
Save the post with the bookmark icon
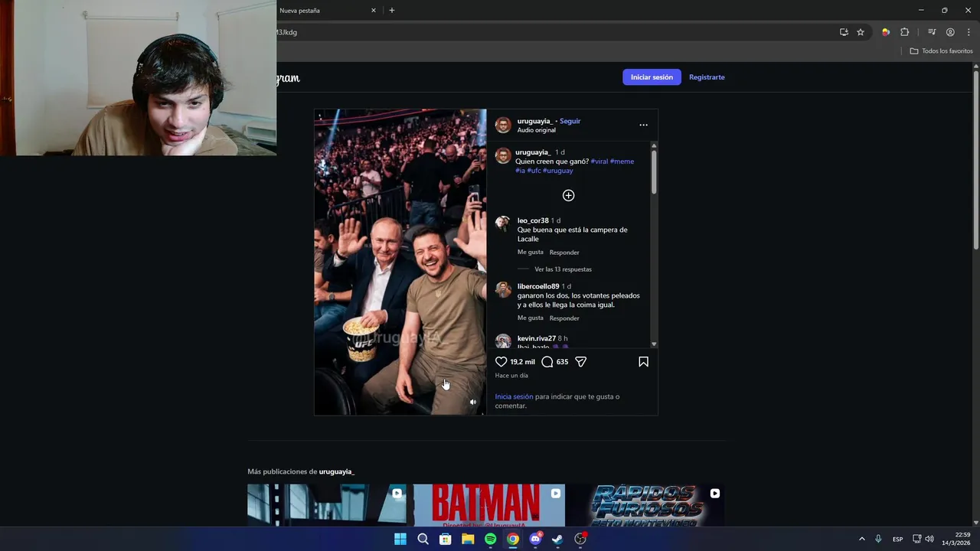click(643, 362)
